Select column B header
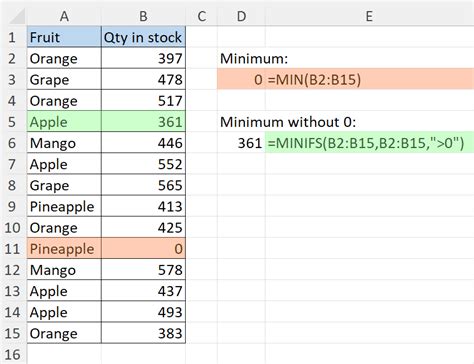This screenshot has height=364, width=474. pos(143,16)
